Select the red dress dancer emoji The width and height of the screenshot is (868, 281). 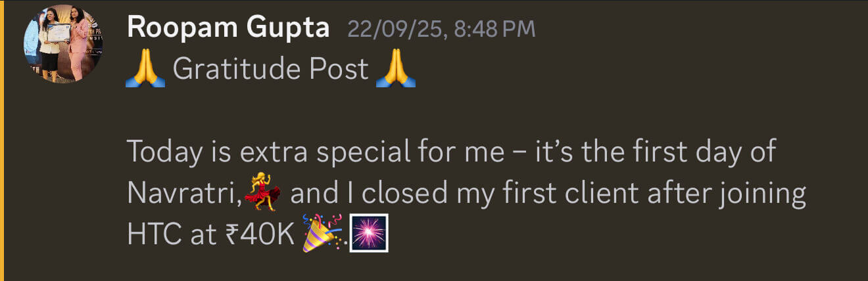[262, 195]
